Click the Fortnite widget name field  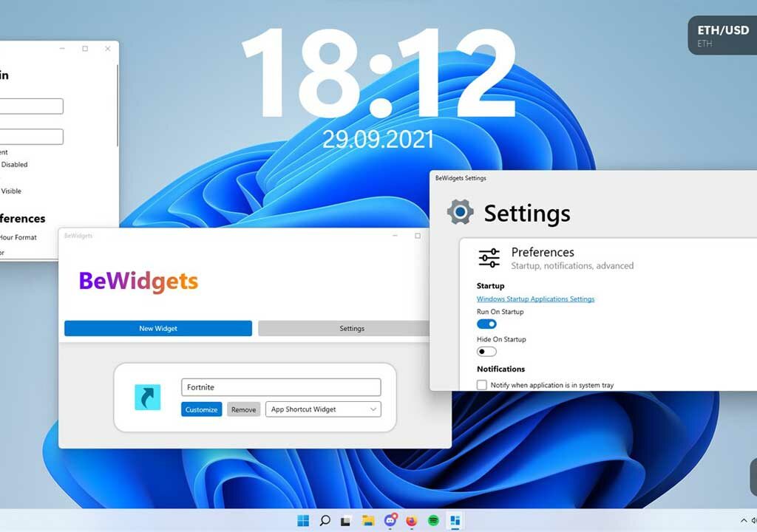(x=281, y=387)
